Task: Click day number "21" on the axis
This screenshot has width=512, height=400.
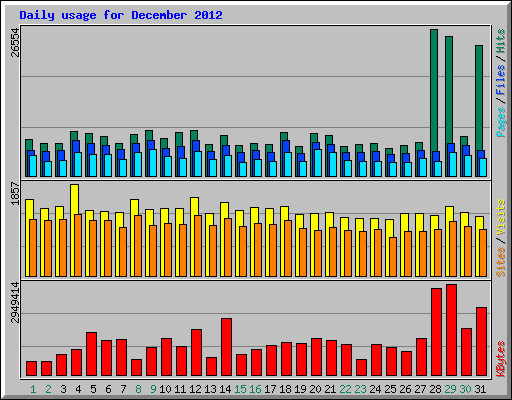Action: [x=330, y=389]
